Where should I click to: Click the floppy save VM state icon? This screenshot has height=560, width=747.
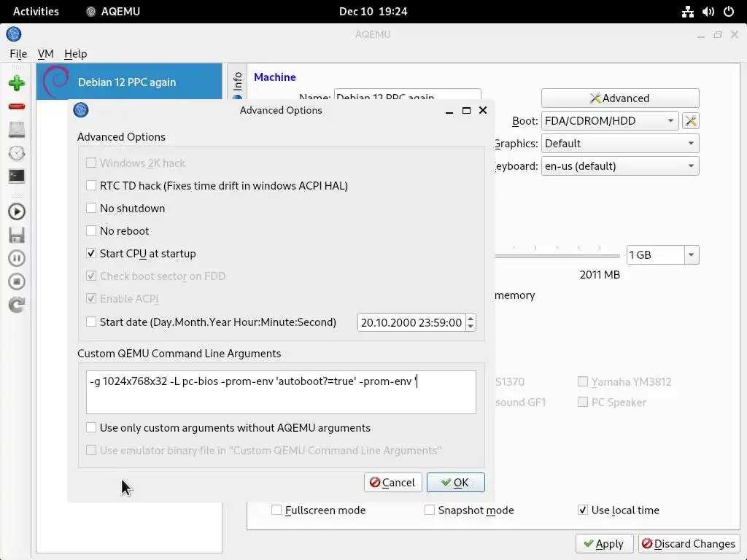click(17, 235)
